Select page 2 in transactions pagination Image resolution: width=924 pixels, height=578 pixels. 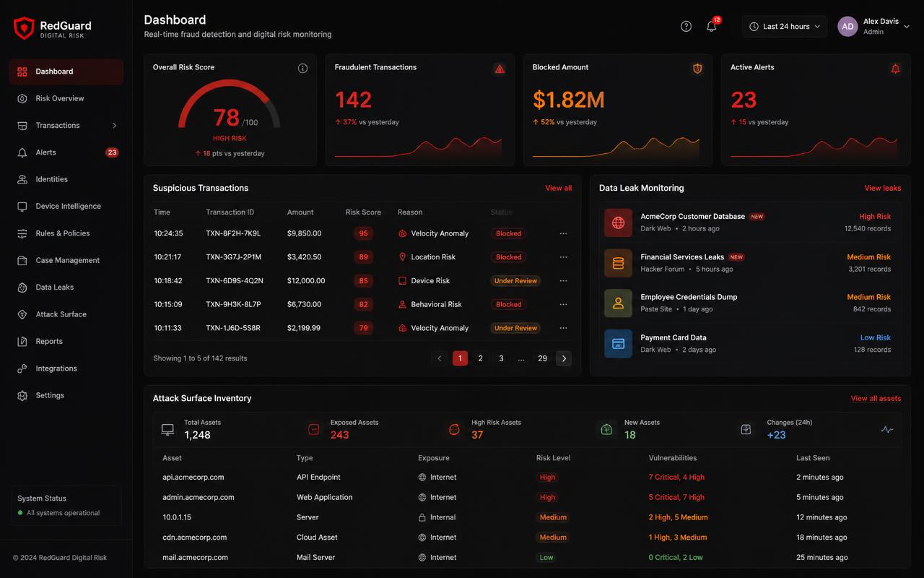481,358
